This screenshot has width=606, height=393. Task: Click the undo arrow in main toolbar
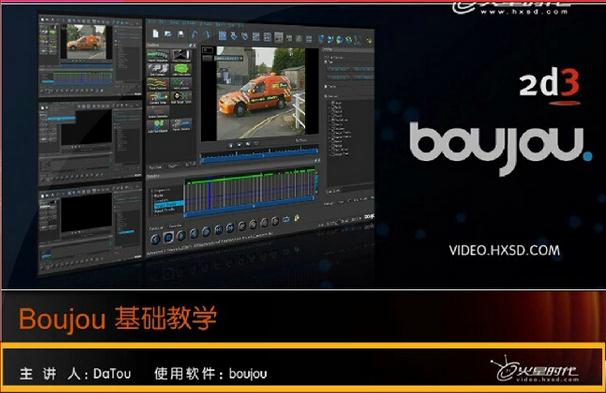click(195, 35)
